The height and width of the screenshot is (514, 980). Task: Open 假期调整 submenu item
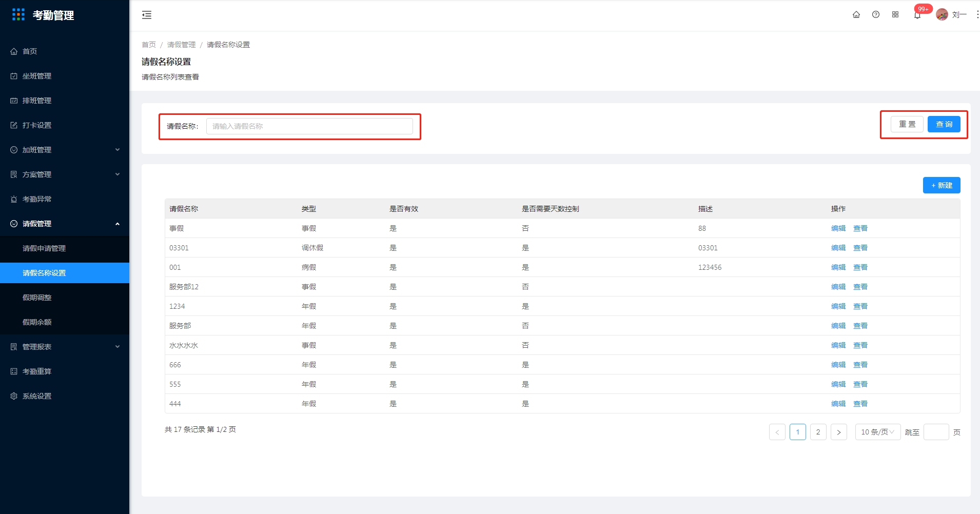click(x=65, y=298)
